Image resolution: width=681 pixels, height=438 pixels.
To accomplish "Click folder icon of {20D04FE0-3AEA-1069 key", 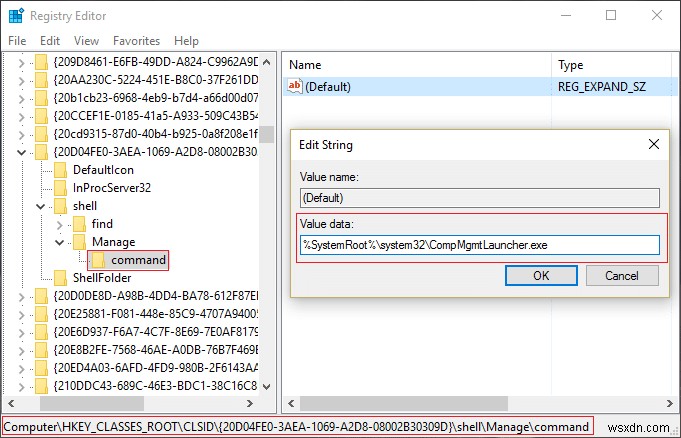I will click(x=41, y=152).
